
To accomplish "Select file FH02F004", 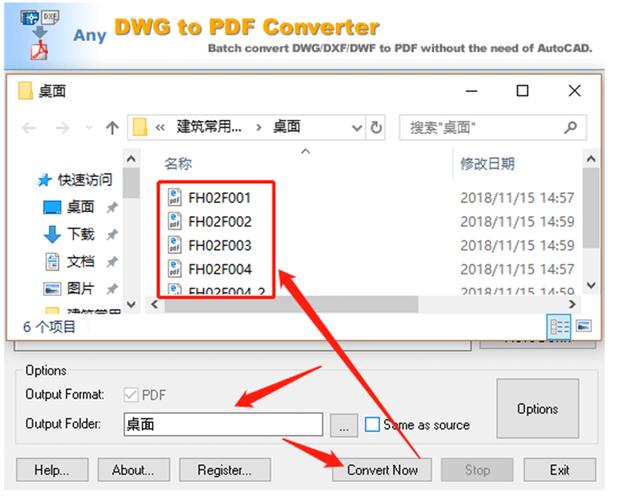I will tap(220, 270).
